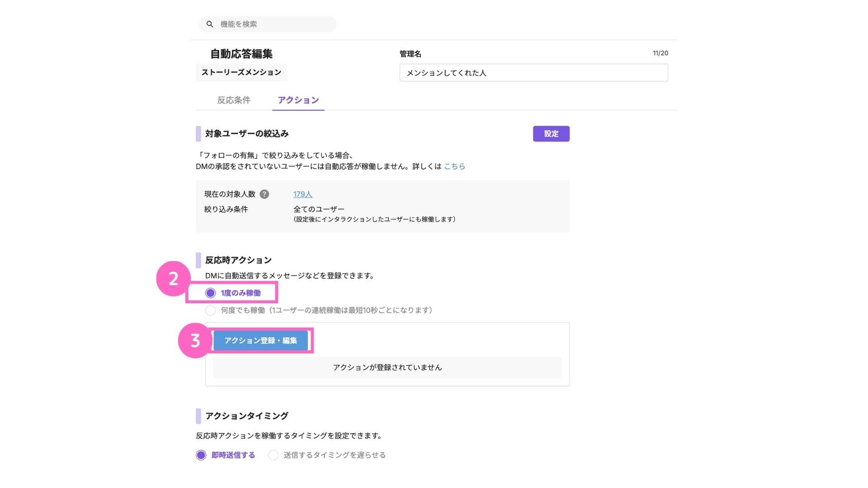Screen dimensions: 868x488
Task: Click the 11/20 character counter
Action: pyautogui.click(x=660, y=53)
